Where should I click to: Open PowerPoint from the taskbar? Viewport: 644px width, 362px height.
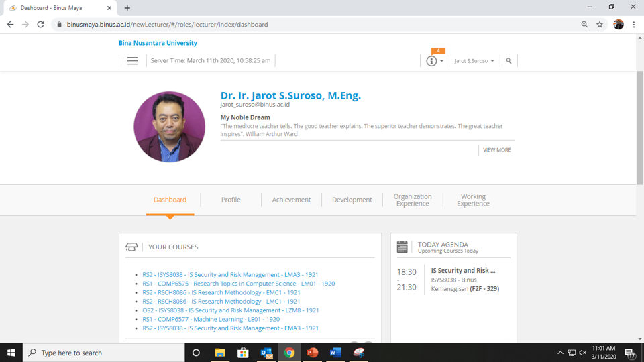click(313, 353)
